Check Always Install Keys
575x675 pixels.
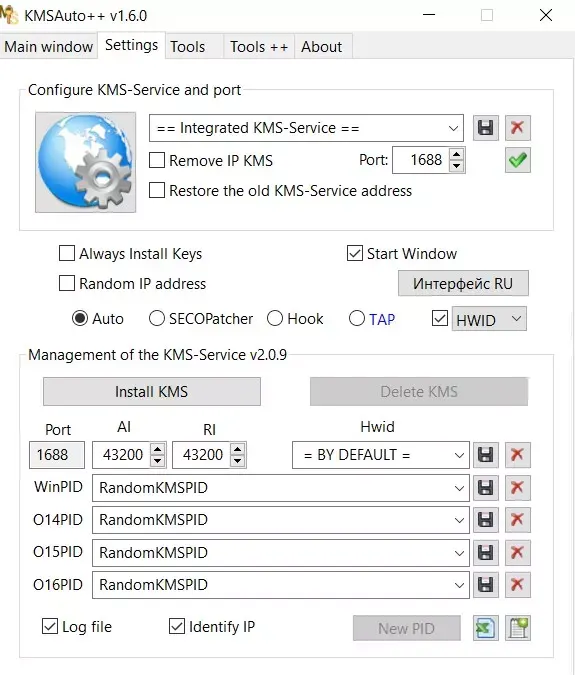click(x=67, y=254)
